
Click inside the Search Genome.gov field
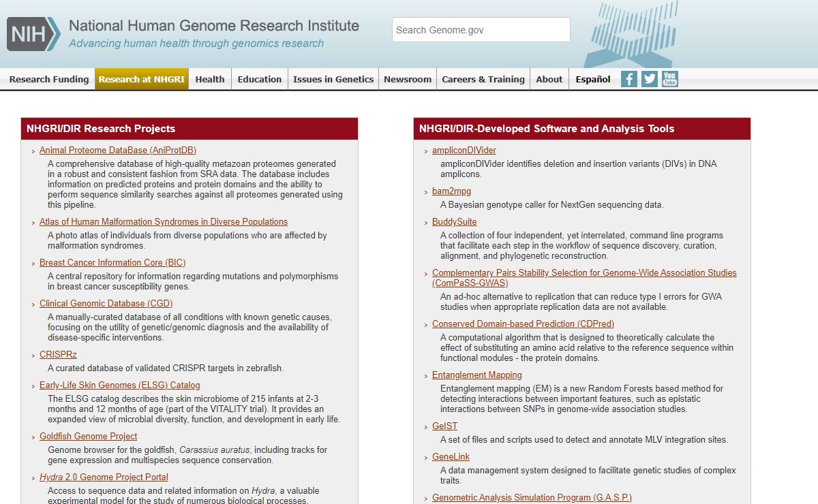(x=481, y=30)
